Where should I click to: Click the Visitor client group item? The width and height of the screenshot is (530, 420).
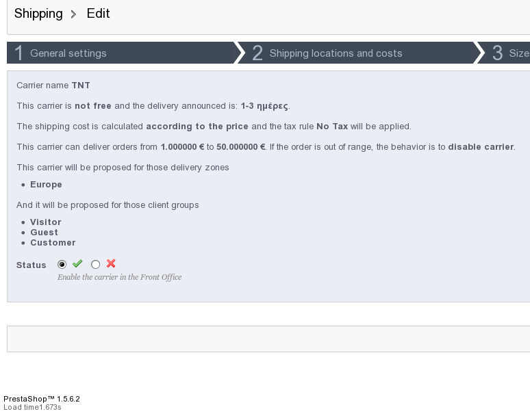[46, 222]
